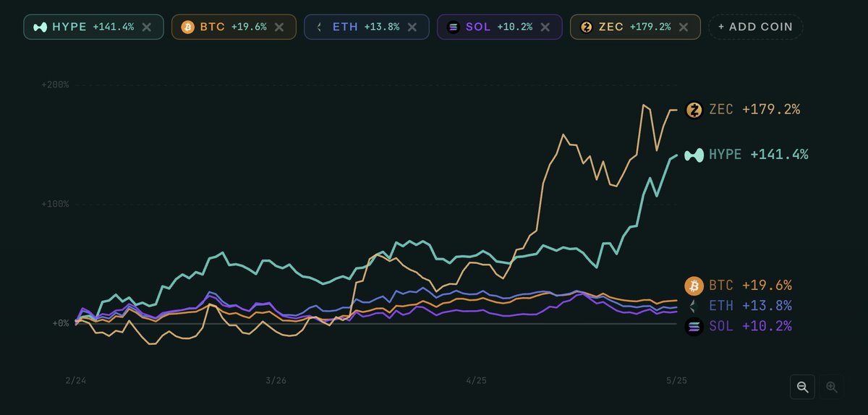
Task: Remove the SOL coin chip
Action: [545, 27]
